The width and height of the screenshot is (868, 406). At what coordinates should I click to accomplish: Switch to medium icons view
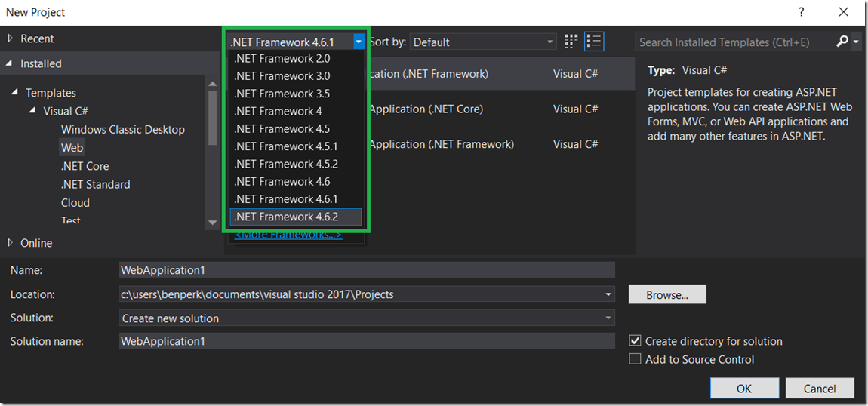[x=571, y=42]
